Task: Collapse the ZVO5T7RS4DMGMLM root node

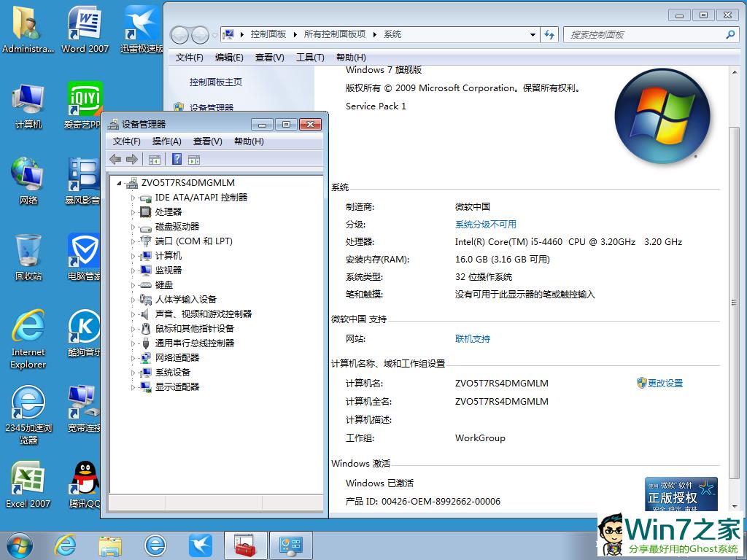Action: pos(119,183)
